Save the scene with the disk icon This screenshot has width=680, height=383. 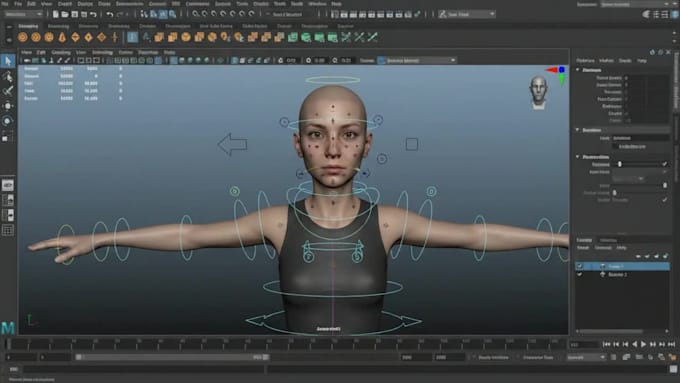click(75, 14)
